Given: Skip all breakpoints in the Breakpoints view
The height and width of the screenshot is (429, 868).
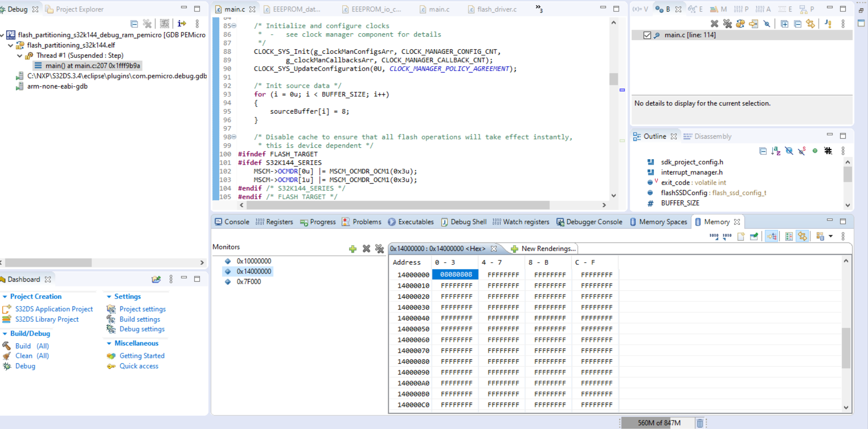Looking at the screenshot, I should coord(767,23).
